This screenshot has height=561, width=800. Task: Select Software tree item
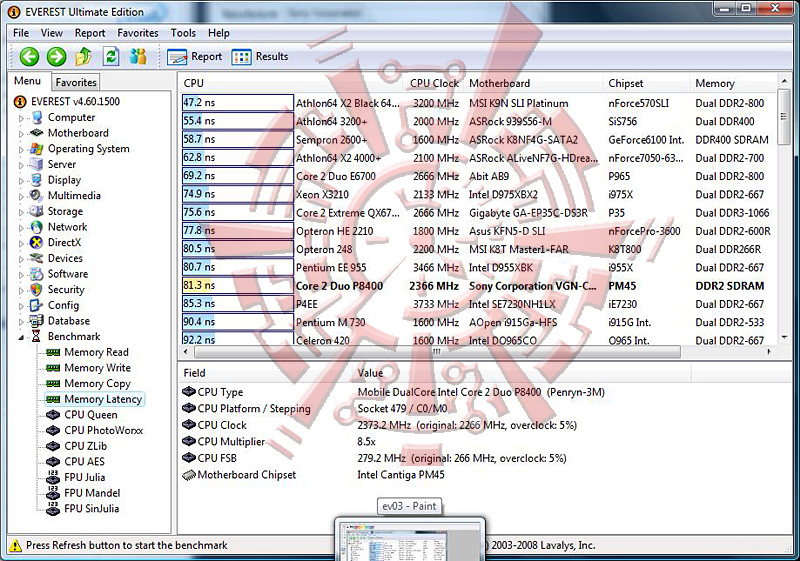[x=68, y=274]
